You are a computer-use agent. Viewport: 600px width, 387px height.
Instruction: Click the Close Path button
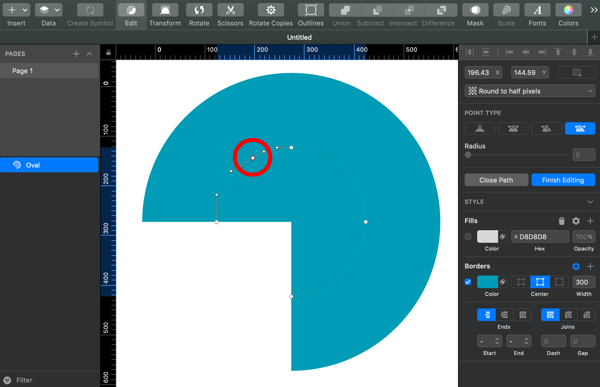pyautogui.click(x=496, y=180)
